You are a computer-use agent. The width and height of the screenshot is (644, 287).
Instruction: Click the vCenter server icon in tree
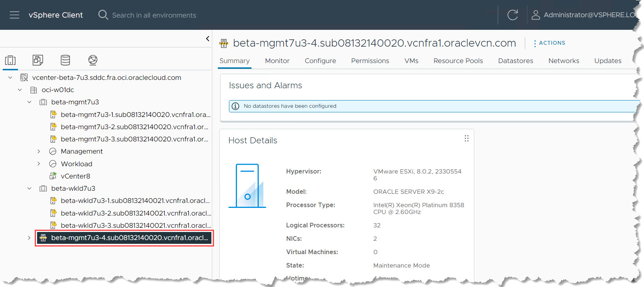coord(24,78)
